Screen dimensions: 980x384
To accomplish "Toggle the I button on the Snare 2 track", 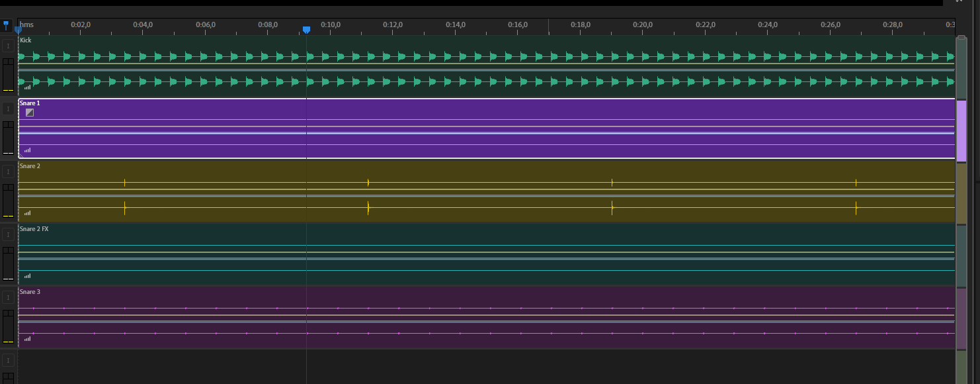I will click(8, 171).
